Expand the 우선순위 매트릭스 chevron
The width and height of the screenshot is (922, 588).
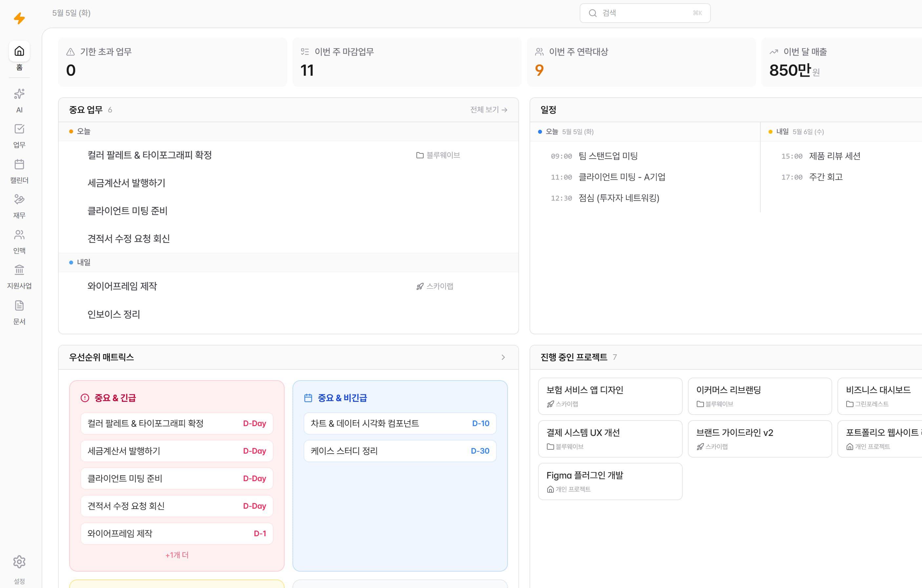[x=503, y=357]
